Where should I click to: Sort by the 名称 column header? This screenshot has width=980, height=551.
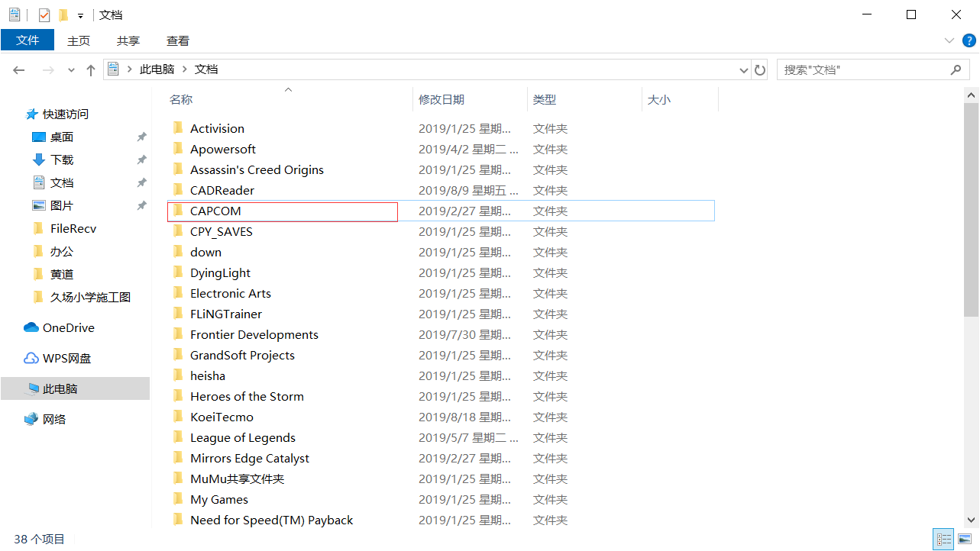(181, 99)
